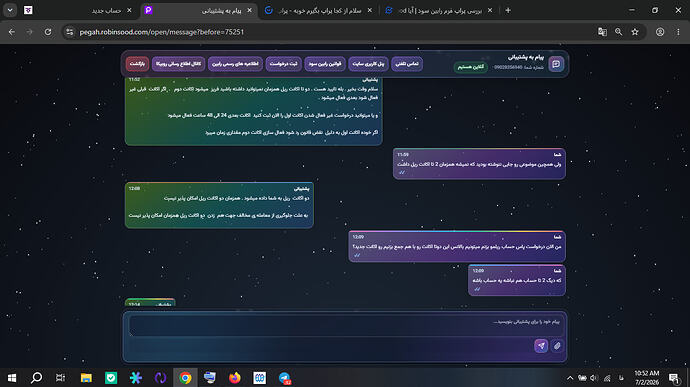Click the volume speaker tray icon
The width and height of the screenshot is (690, 387).
594,378
